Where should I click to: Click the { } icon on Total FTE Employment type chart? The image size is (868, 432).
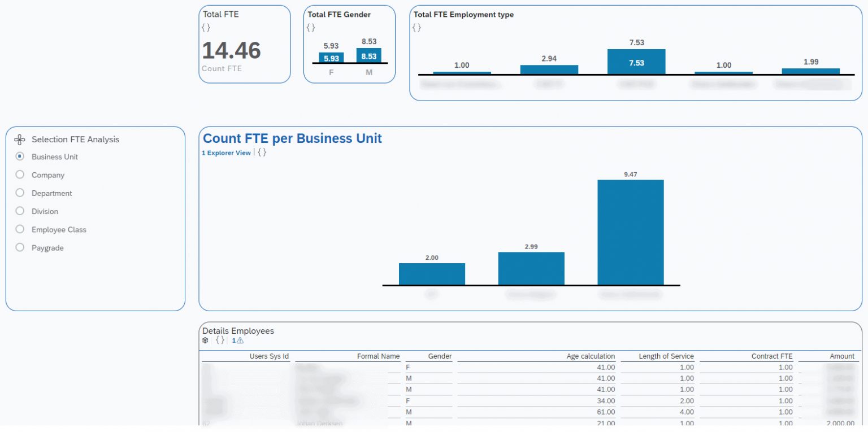[416, 27]
